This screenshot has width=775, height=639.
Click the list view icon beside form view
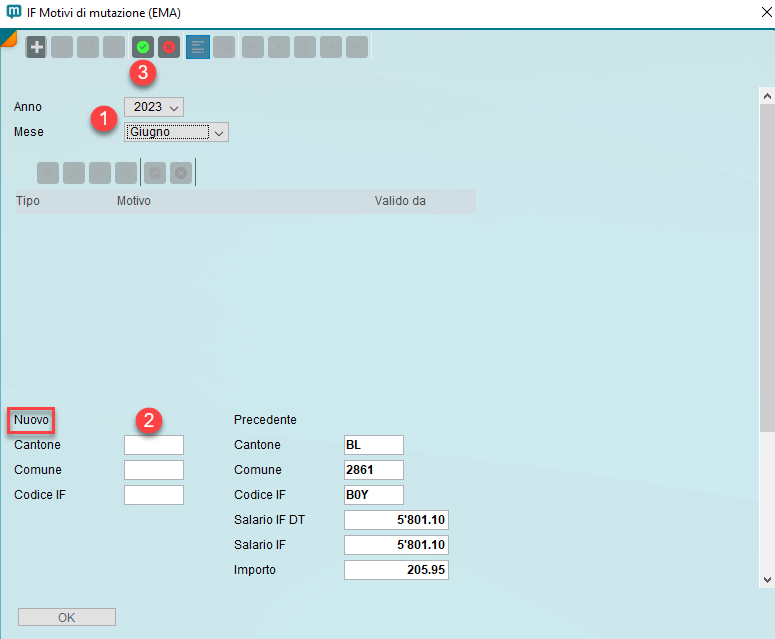[223, 47]
